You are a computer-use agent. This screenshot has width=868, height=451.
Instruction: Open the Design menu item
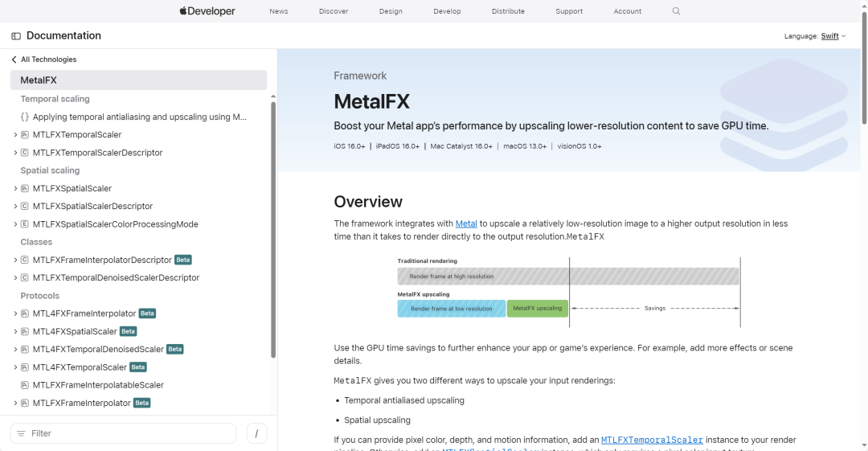391,11
